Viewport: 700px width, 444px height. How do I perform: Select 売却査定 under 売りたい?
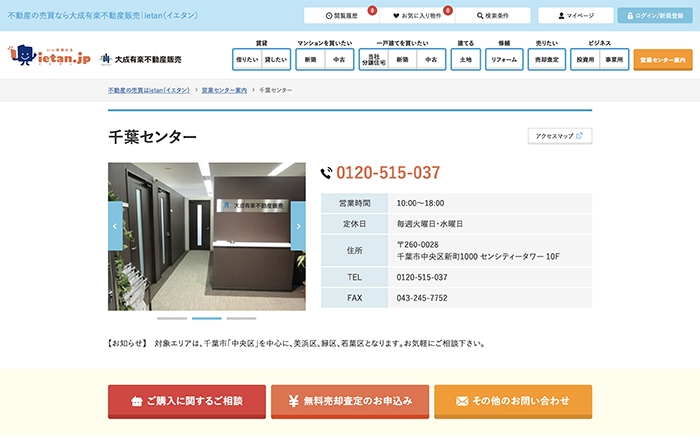tap(546, 59)
